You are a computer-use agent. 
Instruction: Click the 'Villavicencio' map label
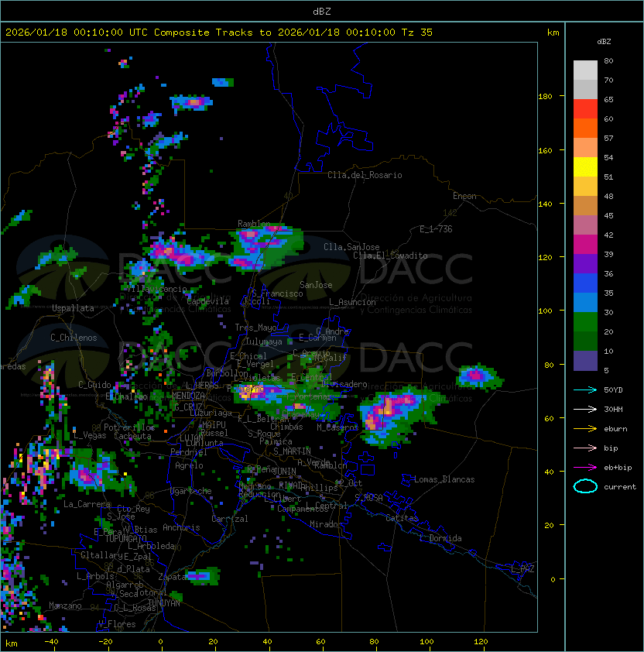tap(156, 289)
